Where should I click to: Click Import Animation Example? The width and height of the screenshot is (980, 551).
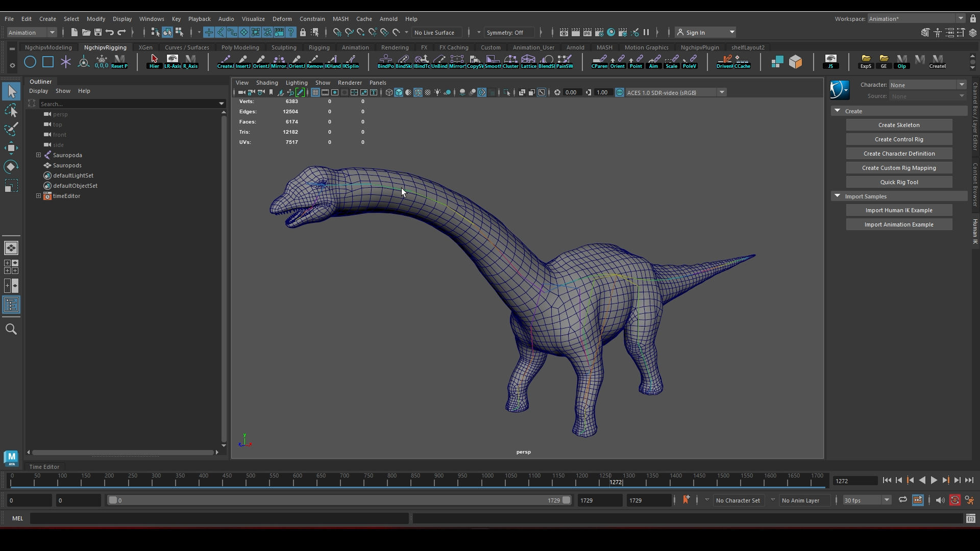899,224
